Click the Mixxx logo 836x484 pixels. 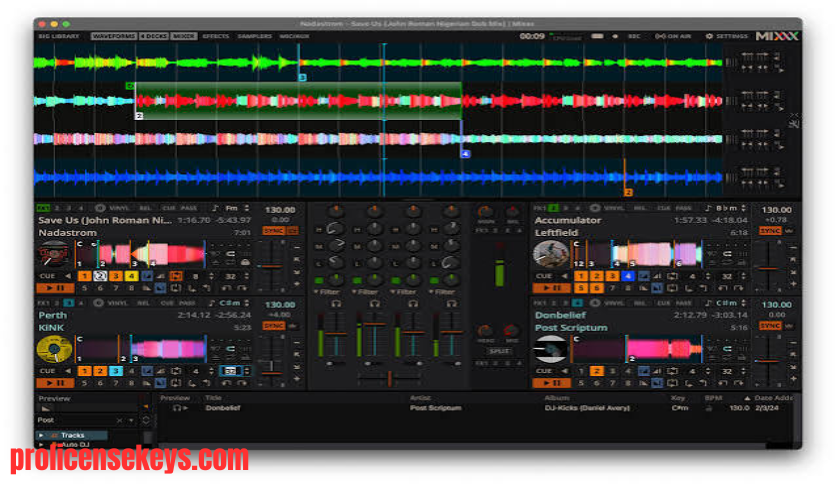coord(777,36)
